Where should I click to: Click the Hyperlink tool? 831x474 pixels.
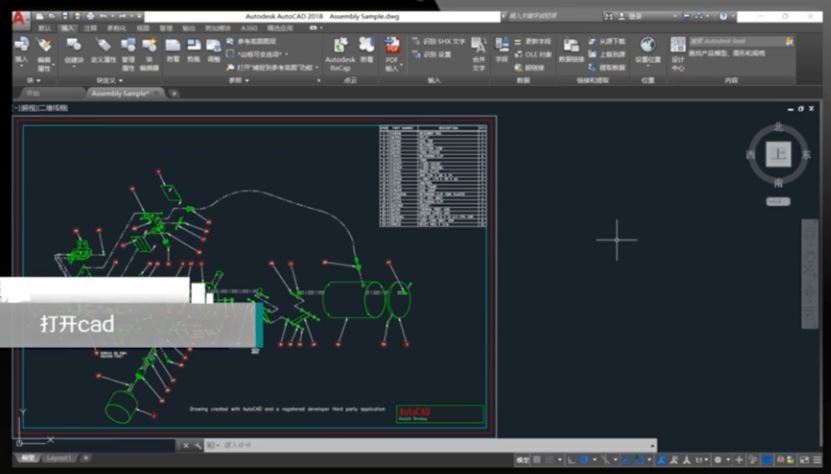[x=529, y=67]
